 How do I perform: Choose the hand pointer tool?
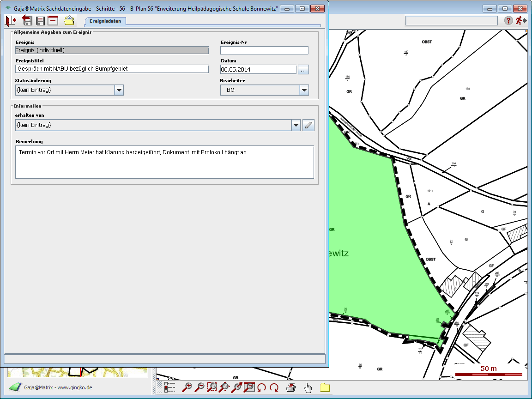[x=308, y=387]
